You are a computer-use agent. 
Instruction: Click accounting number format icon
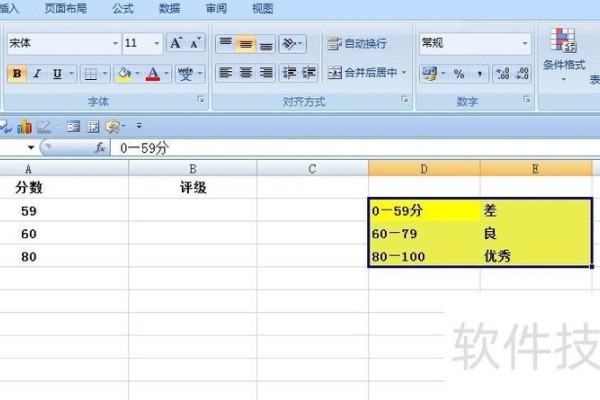click(429, 73)
